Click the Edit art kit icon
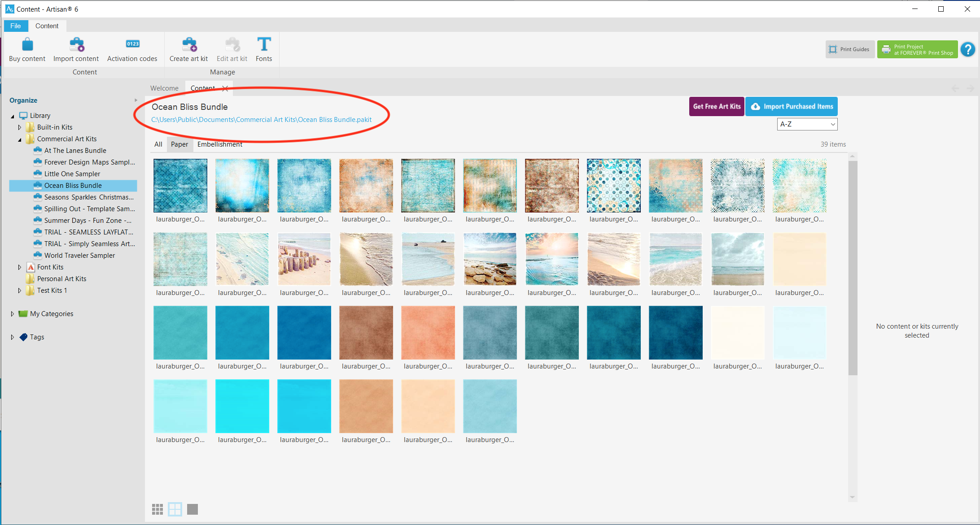 (x=232, y=45)
